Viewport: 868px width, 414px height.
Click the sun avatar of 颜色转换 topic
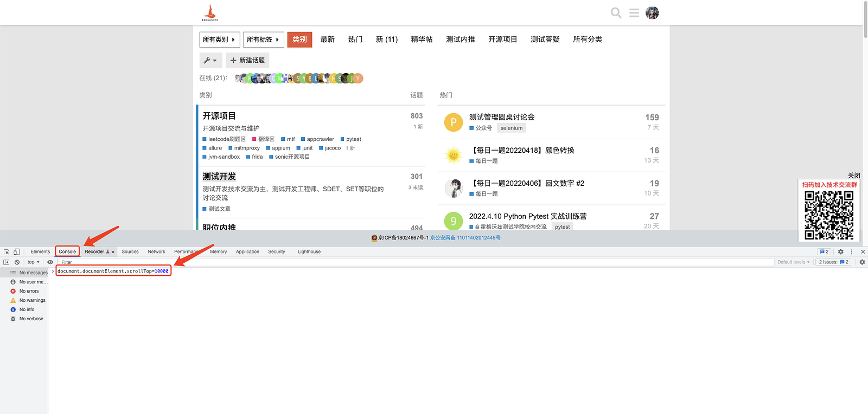click(454, 156)
